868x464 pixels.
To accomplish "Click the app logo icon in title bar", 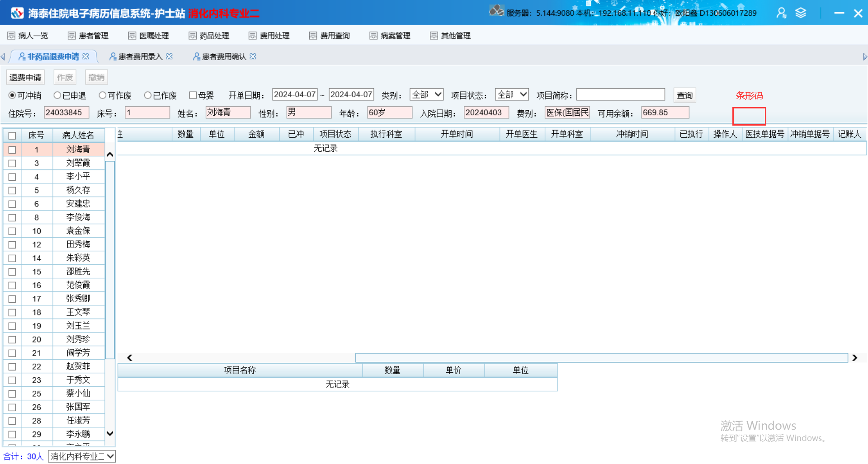I will point(17,13).
